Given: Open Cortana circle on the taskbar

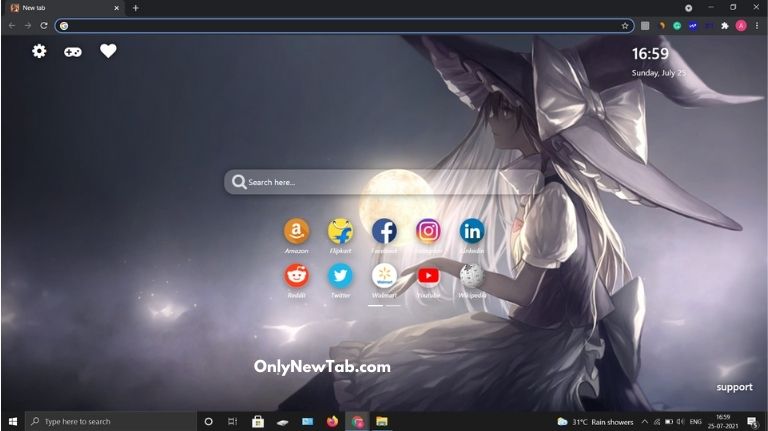Looking at the screenshot, I should click(208, 421).
